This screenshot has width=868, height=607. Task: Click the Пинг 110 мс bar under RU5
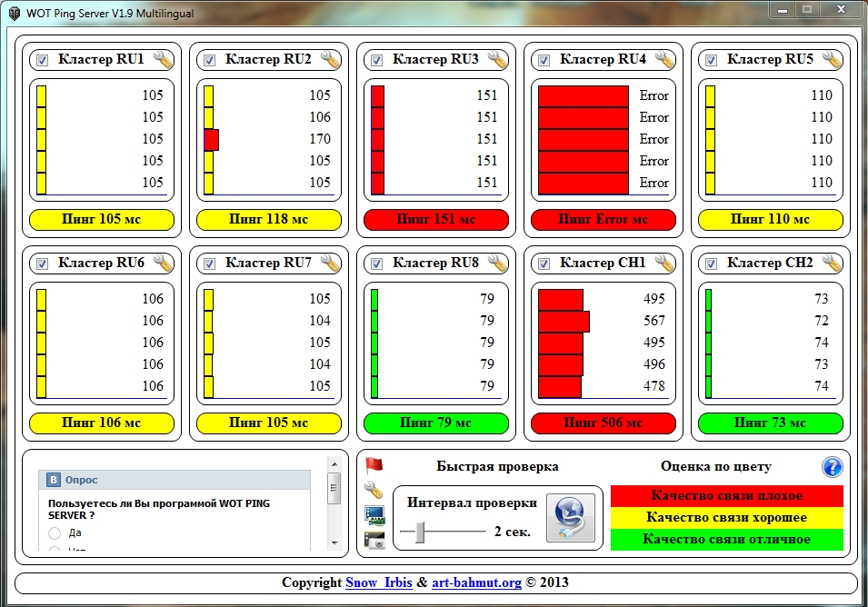[x=771, y=220]
